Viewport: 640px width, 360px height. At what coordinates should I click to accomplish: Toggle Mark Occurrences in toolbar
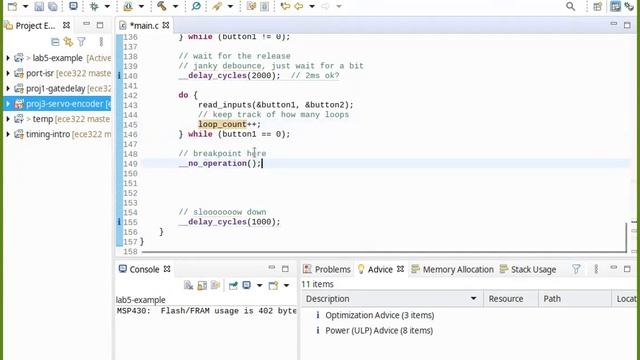pos(251,6)
